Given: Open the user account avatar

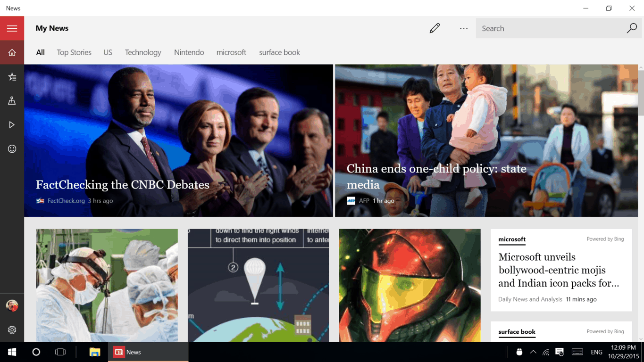Looking at the screenshot, I should pyautogui.click(x=12, y=306).
